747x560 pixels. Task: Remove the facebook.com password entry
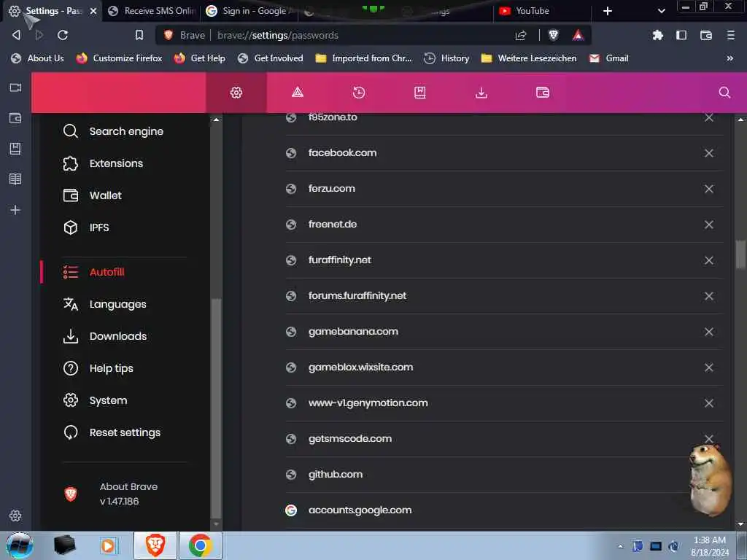pos(709,153)
